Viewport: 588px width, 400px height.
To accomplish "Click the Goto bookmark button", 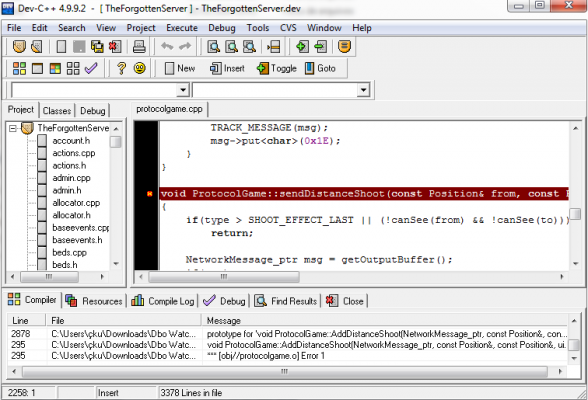I will tap(320, 68).
